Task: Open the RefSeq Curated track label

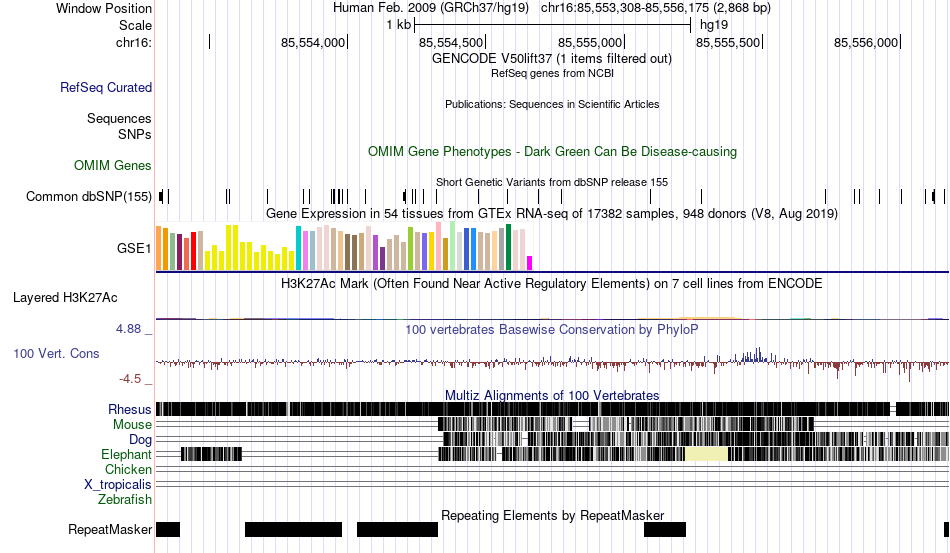Action: (105, 87)
